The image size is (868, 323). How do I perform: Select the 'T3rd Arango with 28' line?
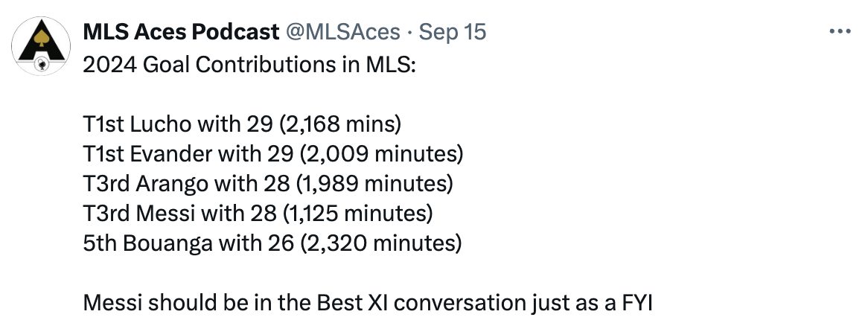(x=268, y=184)
